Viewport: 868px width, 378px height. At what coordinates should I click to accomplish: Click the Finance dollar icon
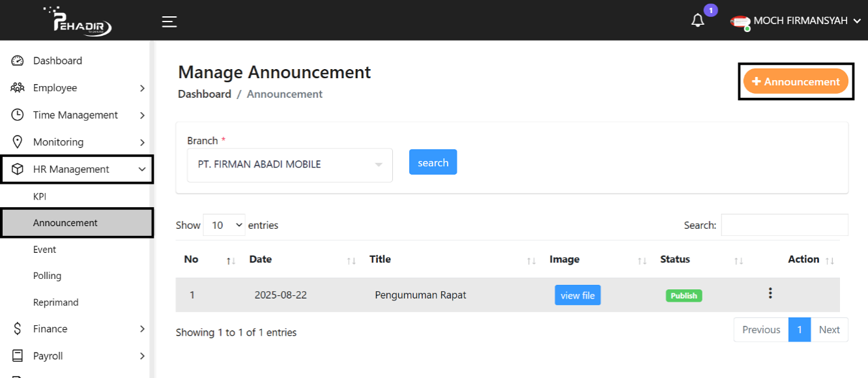[16, 328]
